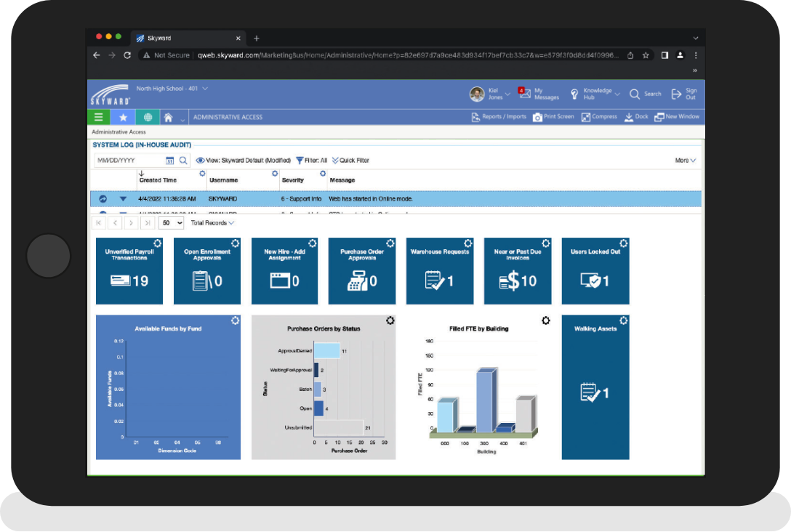791x532 pixels.
Task: Open Reports / Imports
Action: pos(499,117)
